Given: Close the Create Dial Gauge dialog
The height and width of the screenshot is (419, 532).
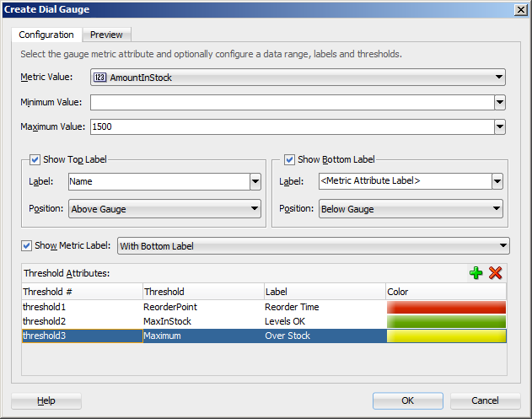Looking at the screenshot, I should tap(521, 10).
